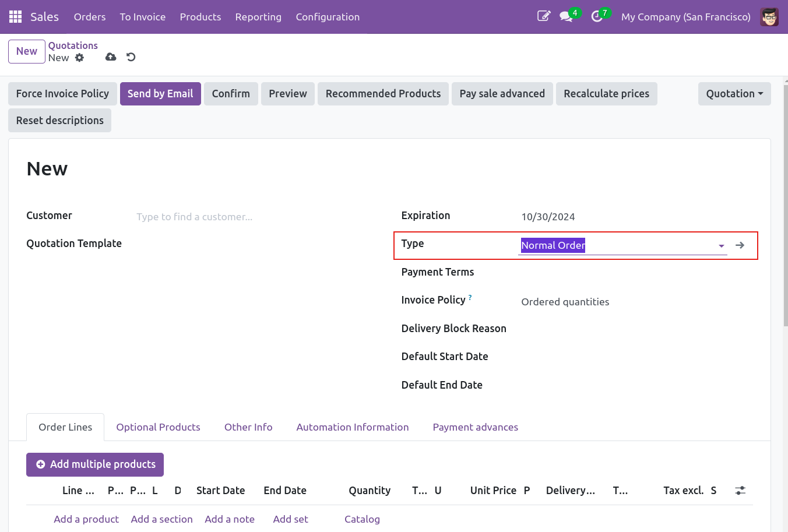This screenshot has height=532, width=788.
Task: Open the To Invoice menu
Action: (x=143, y=17)
